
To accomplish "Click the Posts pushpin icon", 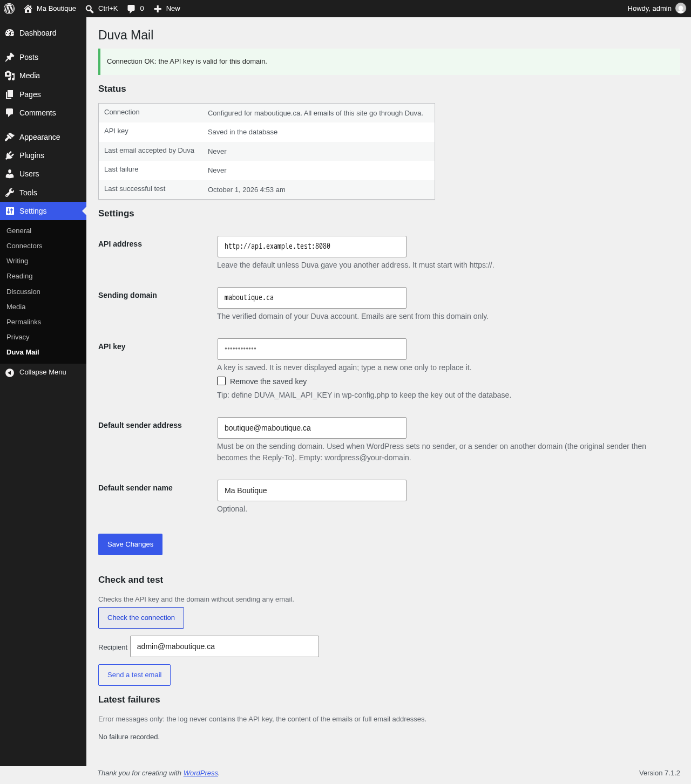I will 10,57.
